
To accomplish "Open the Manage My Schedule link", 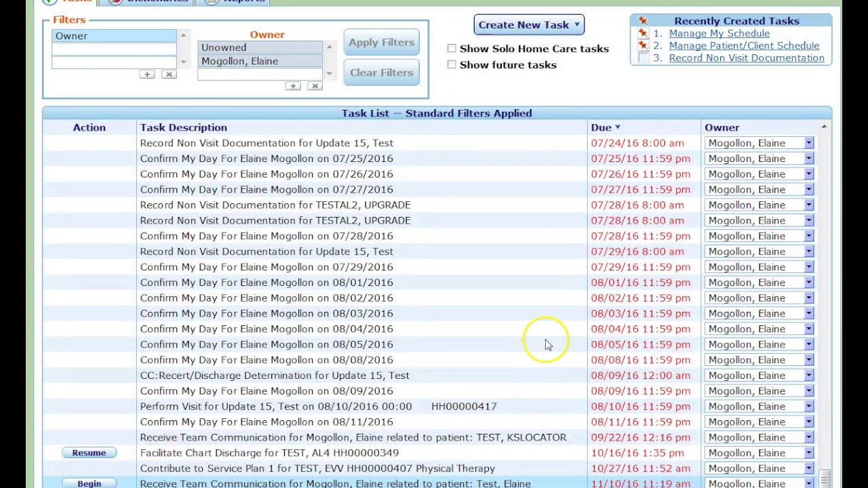I will click(x=719, y=33).
